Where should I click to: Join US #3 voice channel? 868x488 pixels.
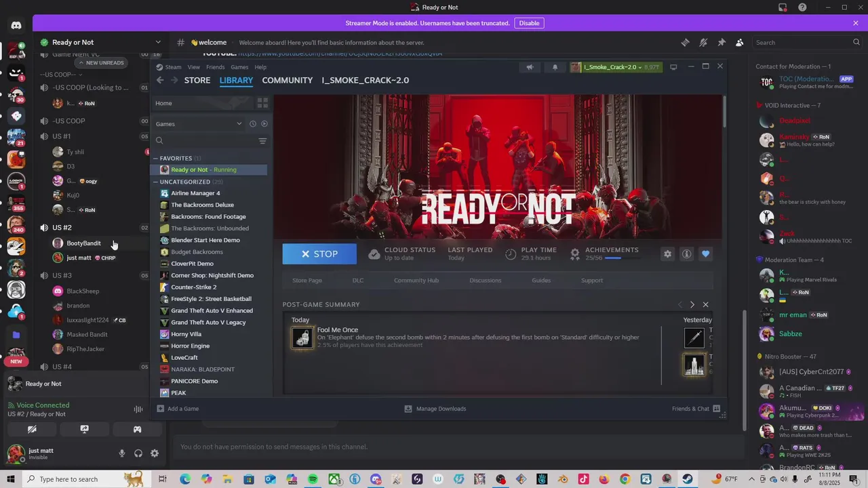62,275
